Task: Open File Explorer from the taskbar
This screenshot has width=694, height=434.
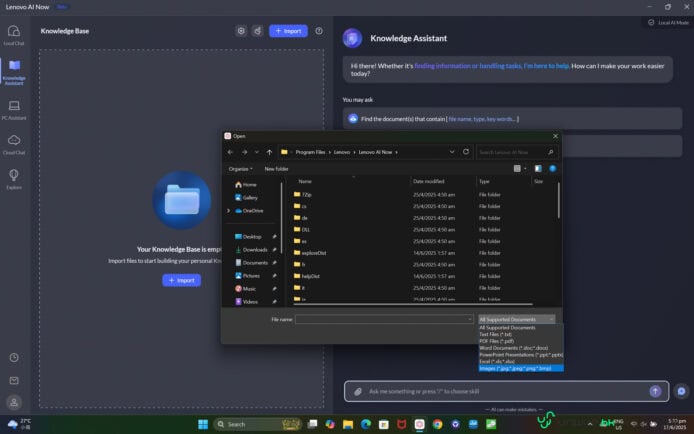Action: tap(348, 424)
